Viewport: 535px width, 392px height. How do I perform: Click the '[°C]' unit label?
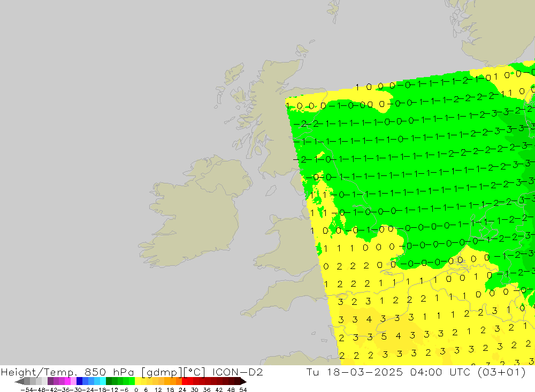point(195,372)
